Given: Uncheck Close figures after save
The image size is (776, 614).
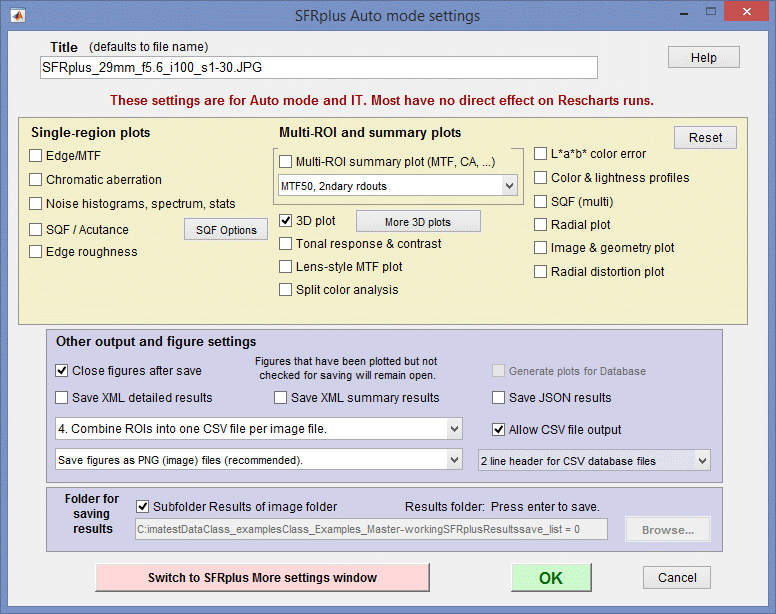Looking at the screenshot, I should coord(61,371).
